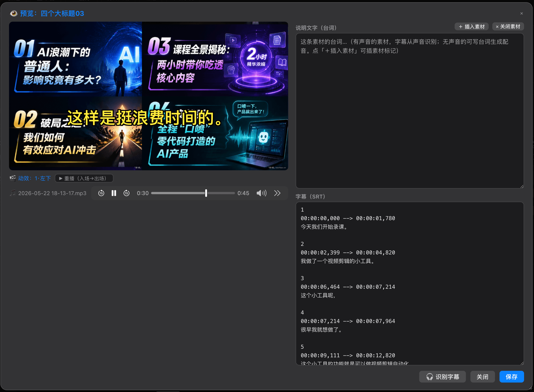Click 重播（入场→出场） to replay the animation

(x=84, y=178)
